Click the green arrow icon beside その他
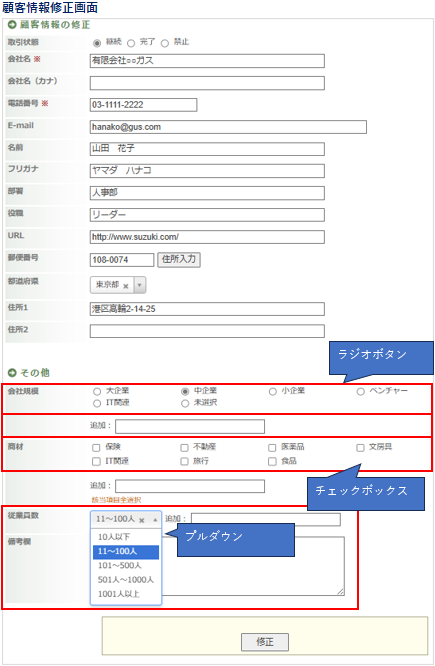Image resolution: width=435 pixels, height=666 pixels. pos(12,373)
